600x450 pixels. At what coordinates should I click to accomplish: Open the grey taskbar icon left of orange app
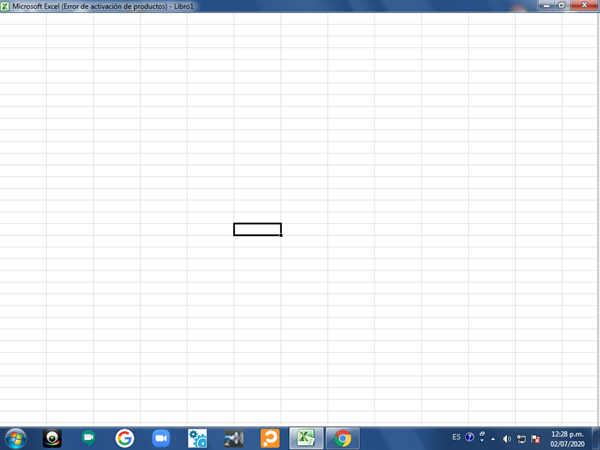pyautogui.click(x=234, y=439)
